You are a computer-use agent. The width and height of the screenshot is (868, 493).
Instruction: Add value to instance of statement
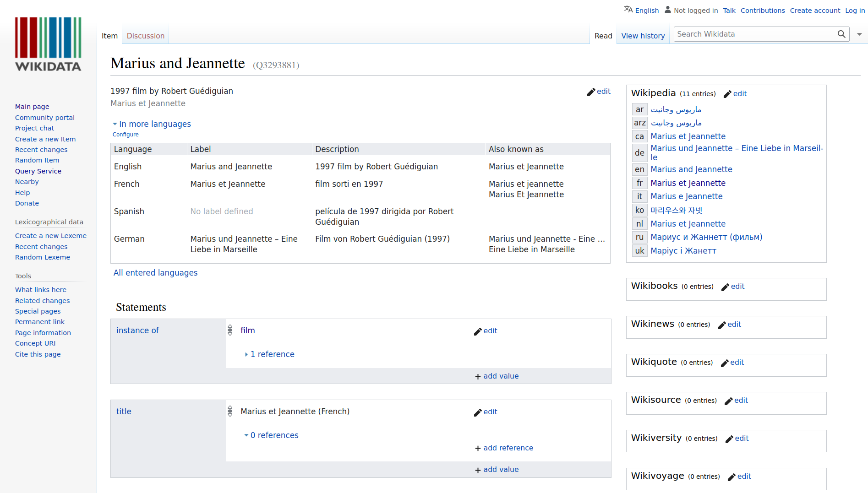(x=497, y=376)
